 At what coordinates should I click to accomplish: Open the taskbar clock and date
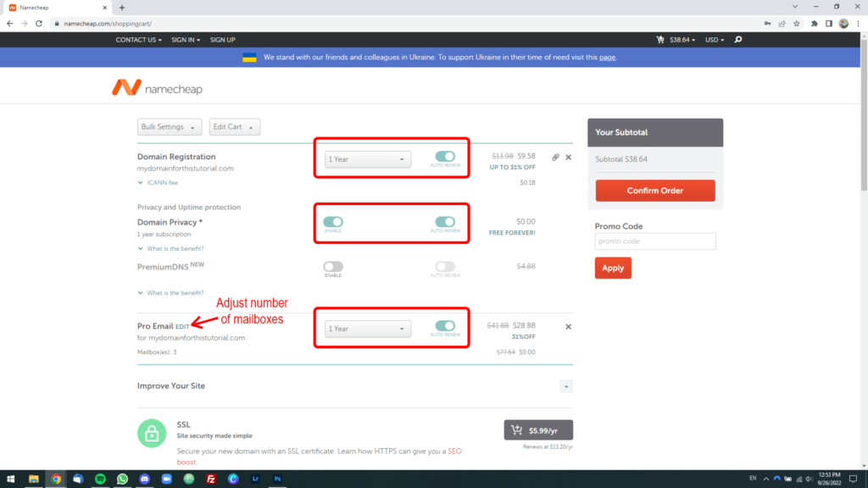pyautogui.click(x=829, y=479)
